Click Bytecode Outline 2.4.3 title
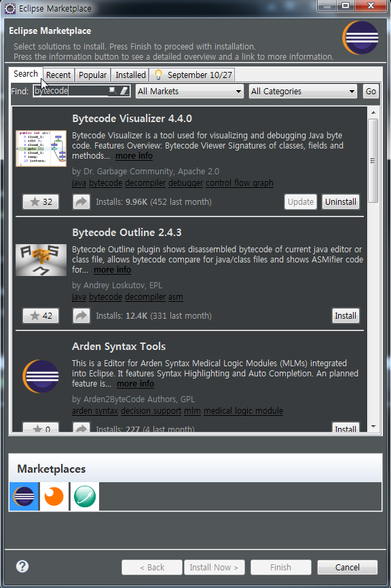The height and width of the screenshot is (588, 391). click(x=126, y=233)
